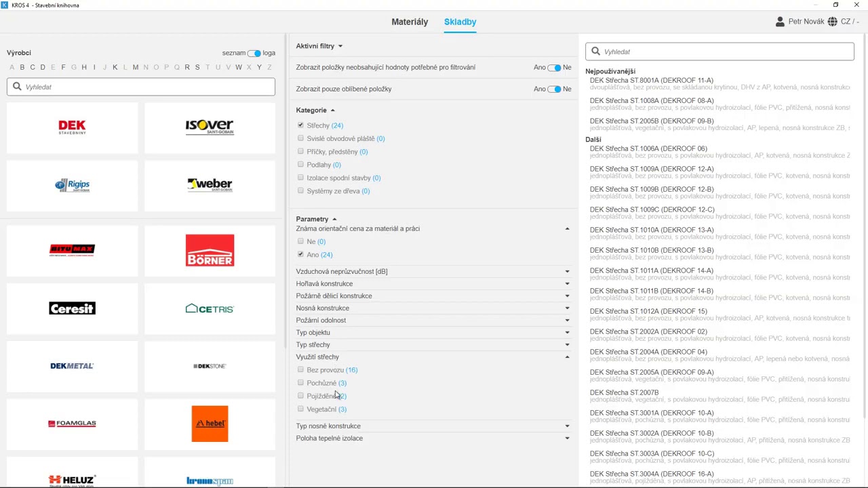Choose the Ceresit manufacturer logo
The height and width of the screenshot is (488, 868).
pos(72,308)
